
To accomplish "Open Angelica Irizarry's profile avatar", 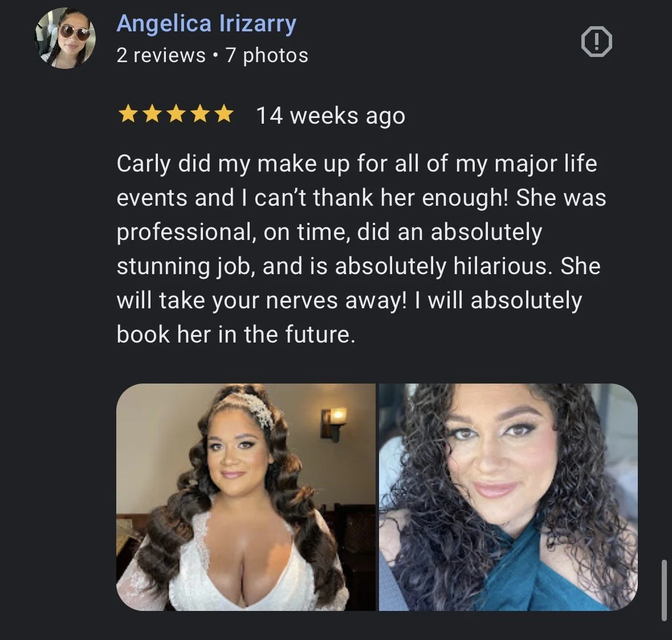I will 65,38.
